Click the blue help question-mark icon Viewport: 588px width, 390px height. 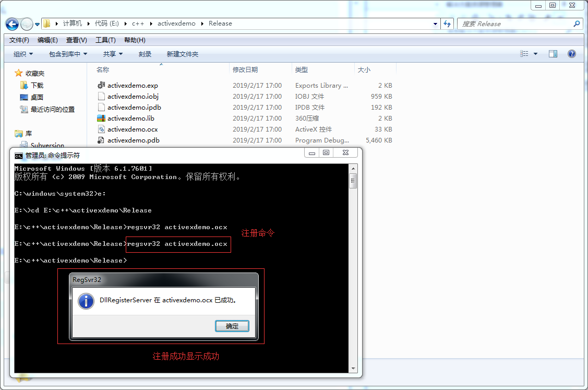[571, 53]
